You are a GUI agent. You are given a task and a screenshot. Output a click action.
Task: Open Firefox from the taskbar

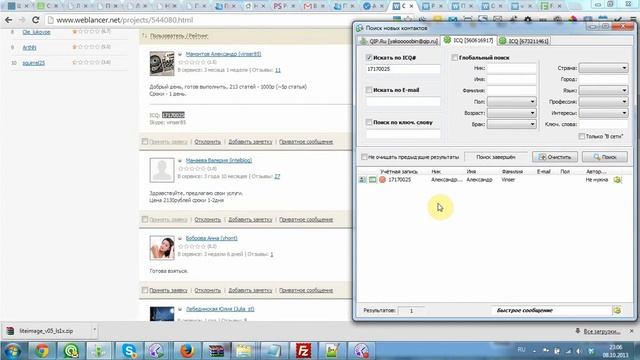[x=187, y=350]
